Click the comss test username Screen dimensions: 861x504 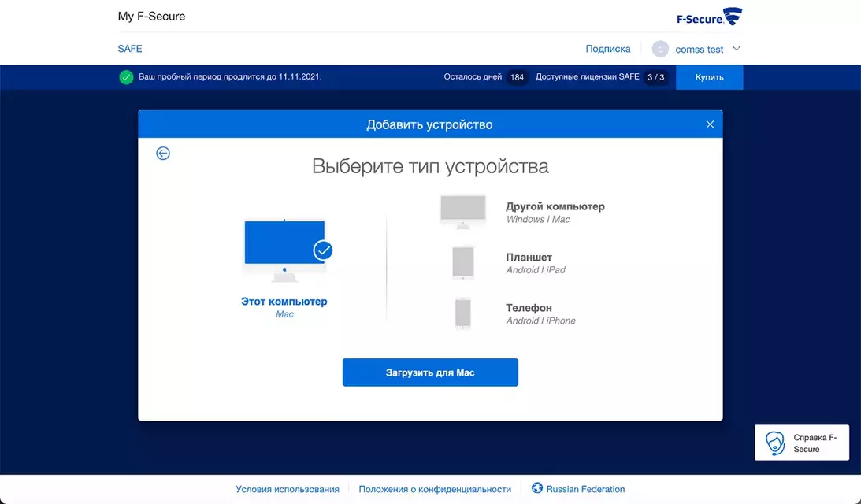point(699,50)
